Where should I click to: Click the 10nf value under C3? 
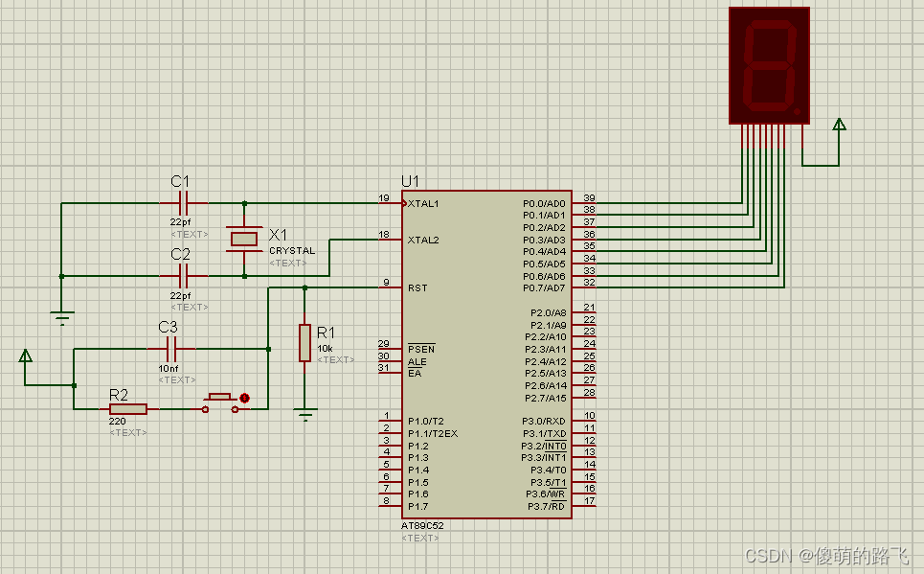coord(168,369)
